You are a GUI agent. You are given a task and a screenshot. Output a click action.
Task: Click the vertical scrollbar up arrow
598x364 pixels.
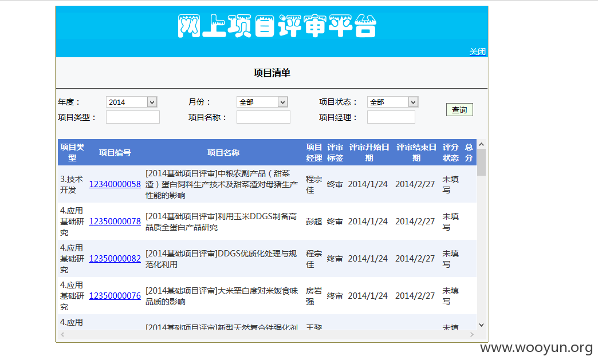[481, 144]
